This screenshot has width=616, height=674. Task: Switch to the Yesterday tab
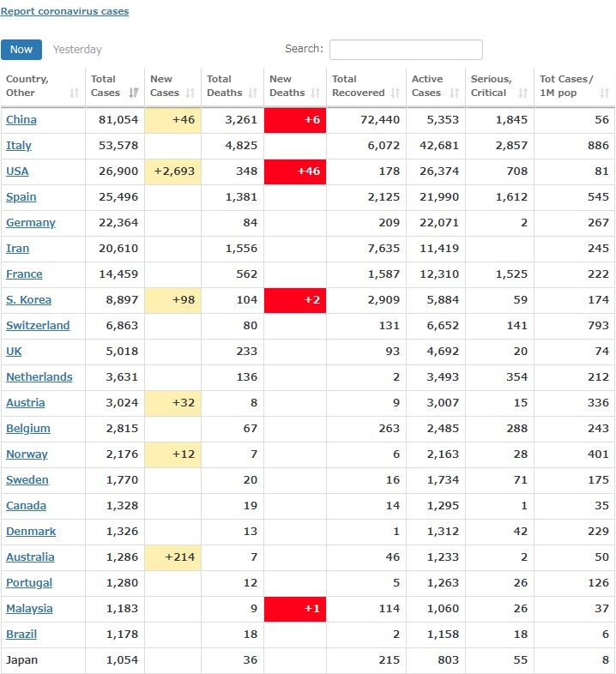[77, 50]
